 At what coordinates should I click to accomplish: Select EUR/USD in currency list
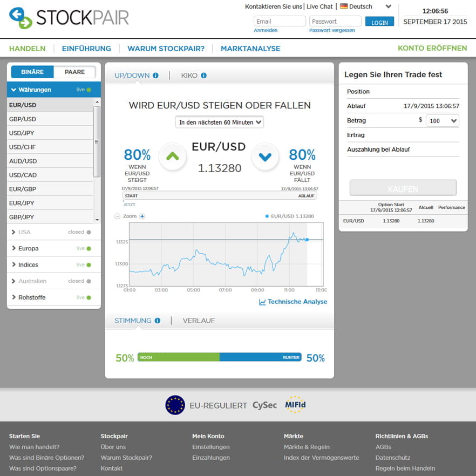pyautogui.click(x=50, y=105)
